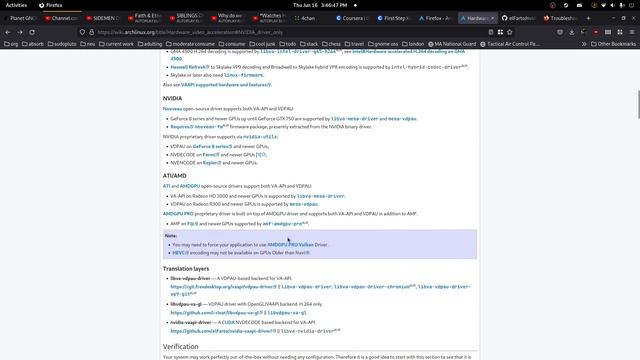Go back using the browser back arrow
The width and height of the screenshot is (640, 360).
pyautogui.click(x=8, y=32)
